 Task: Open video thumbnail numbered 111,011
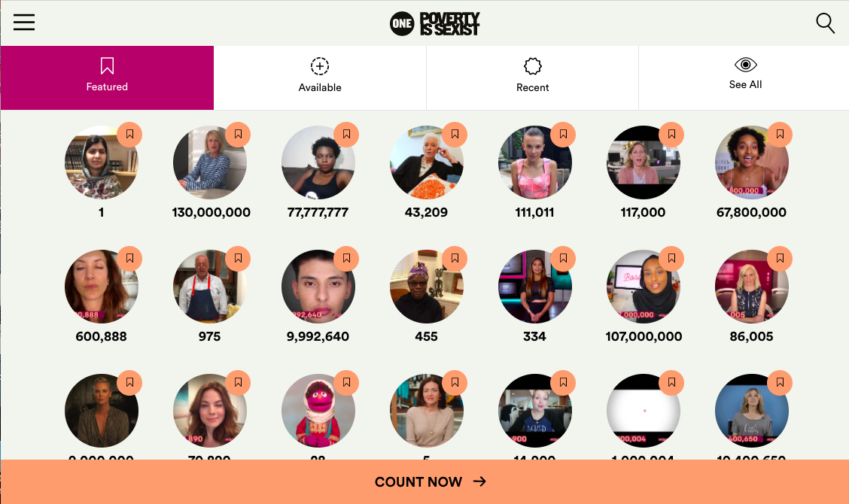(x=535, y=162)
